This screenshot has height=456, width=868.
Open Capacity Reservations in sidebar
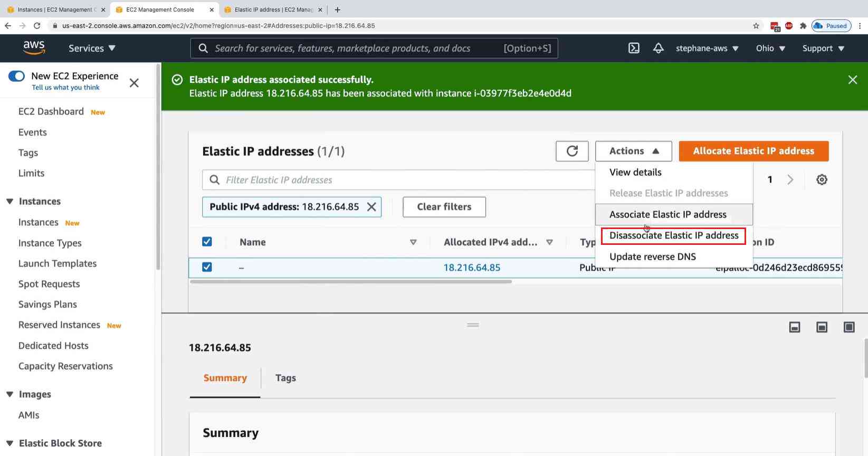(x=65, y=366)
